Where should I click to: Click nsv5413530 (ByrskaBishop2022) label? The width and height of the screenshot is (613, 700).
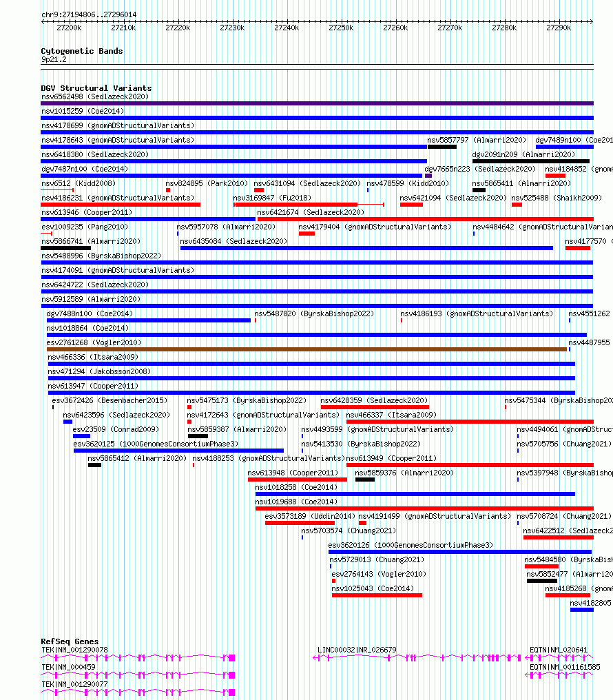pyautogui.click(x=361, y=444)
